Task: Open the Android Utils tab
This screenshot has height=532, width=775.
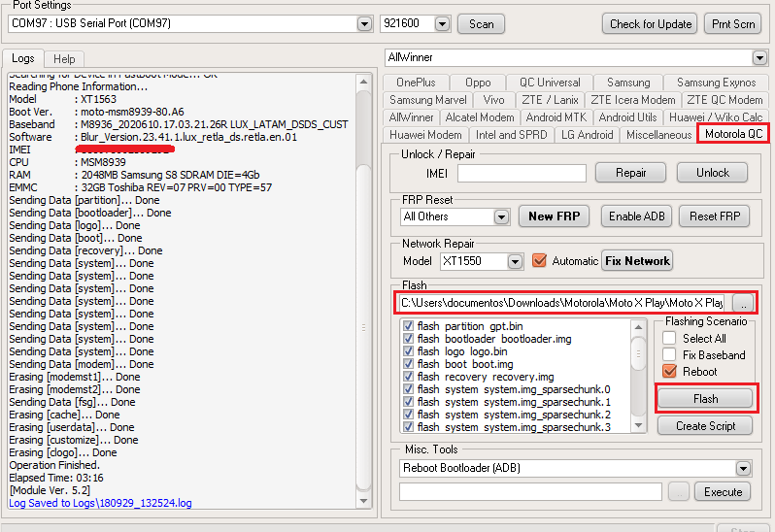Action: tap(627, 117)
